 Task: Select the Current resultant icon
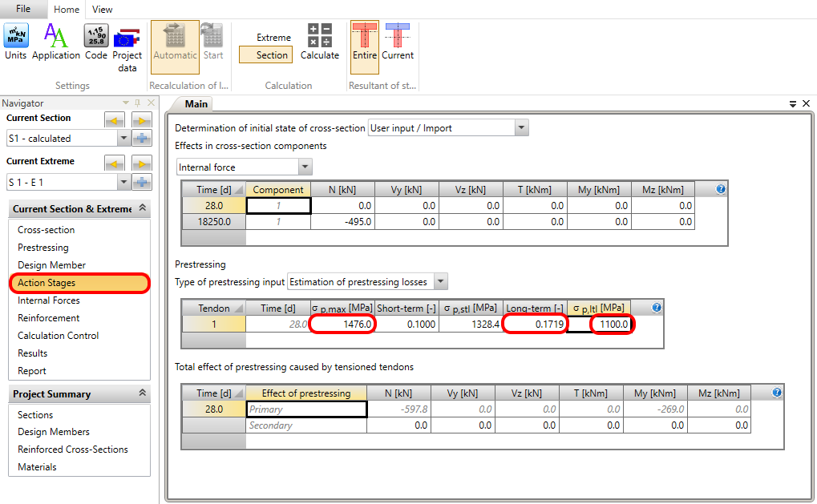coord(398,42)
